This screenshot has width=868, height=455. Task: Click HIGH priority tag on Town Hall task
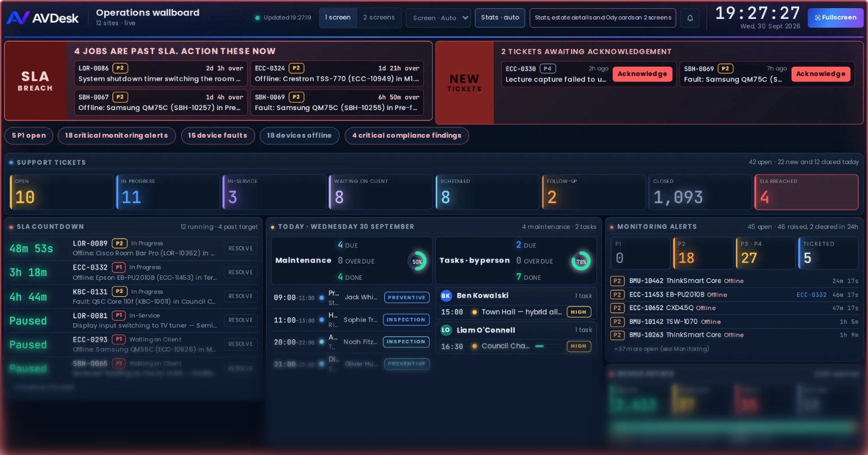pos(578,312)
